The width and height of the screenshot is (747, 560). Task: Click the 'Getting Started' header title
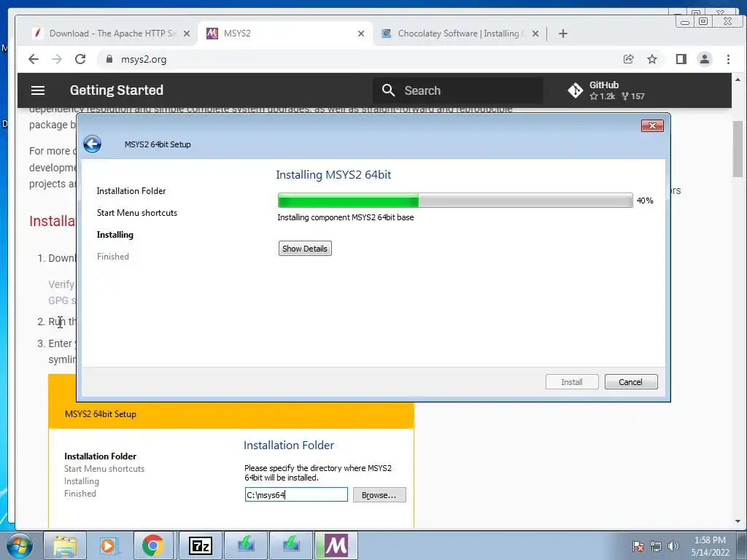(x=117, y=90)
